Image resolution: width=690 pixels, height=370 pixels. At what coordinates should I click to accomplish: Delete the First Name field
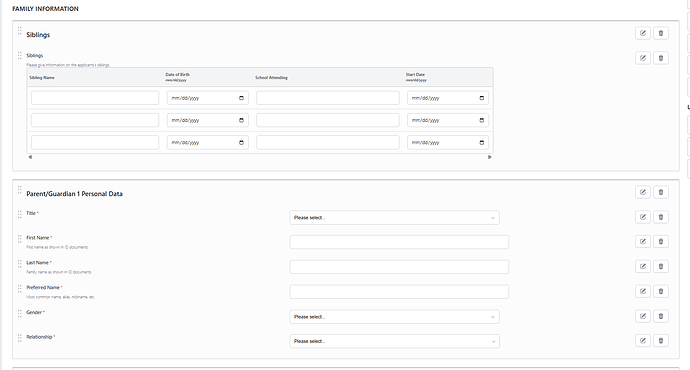661,241
